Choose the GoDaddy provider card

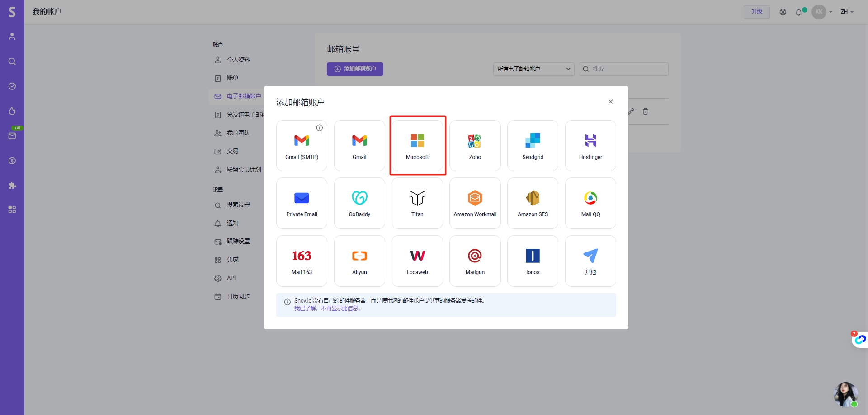click(359, 203)
